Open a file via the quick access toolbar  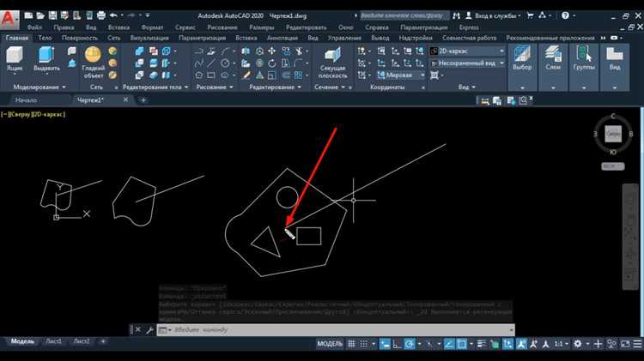pyautogui.click(x=40, y=15)
